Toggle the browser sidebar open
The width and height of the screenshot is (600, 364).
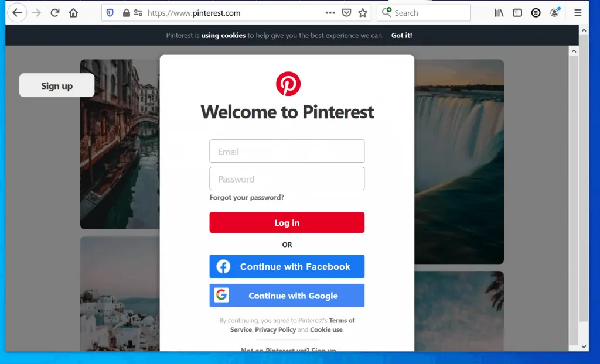click(517, 12)
